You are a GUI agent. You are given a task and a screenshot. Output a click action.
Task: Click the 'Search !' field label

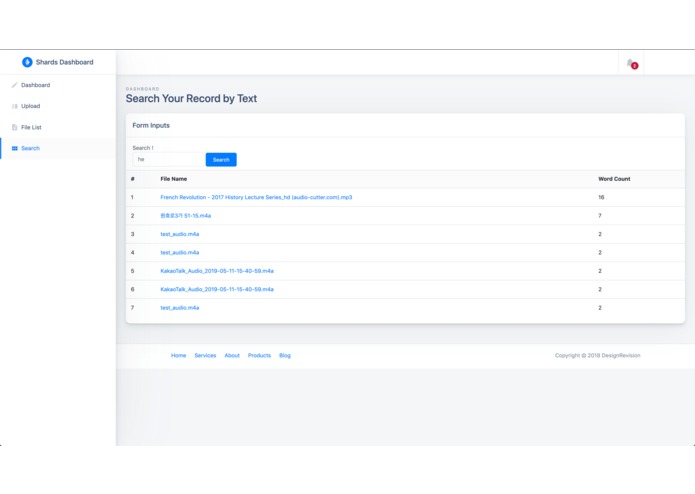tap(143, 148)
